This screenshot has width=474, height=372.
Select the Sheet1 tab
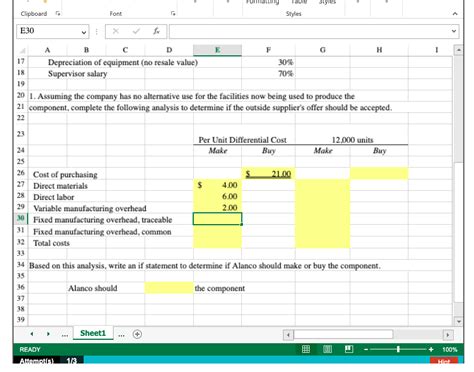(x=93, y=333)
